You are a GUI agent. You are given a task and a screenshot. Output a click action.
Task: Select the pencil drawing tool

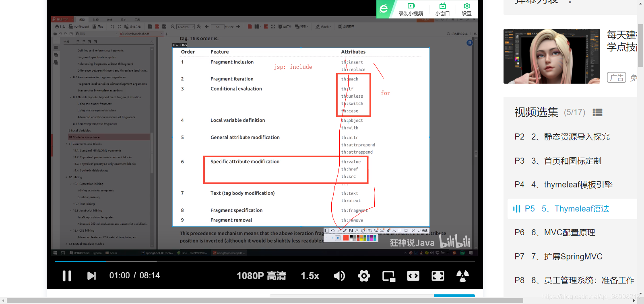tap(345, 231)
